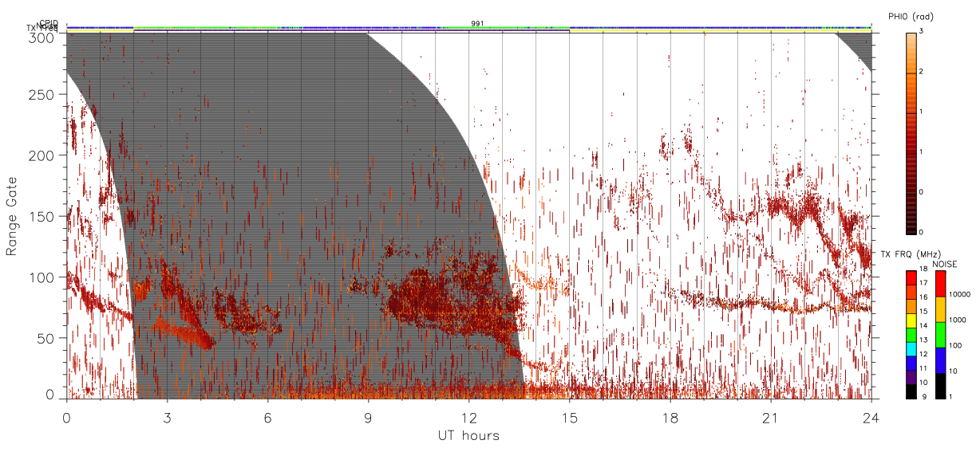Click the 'Range Gate' y-axis label

point(12,218)
